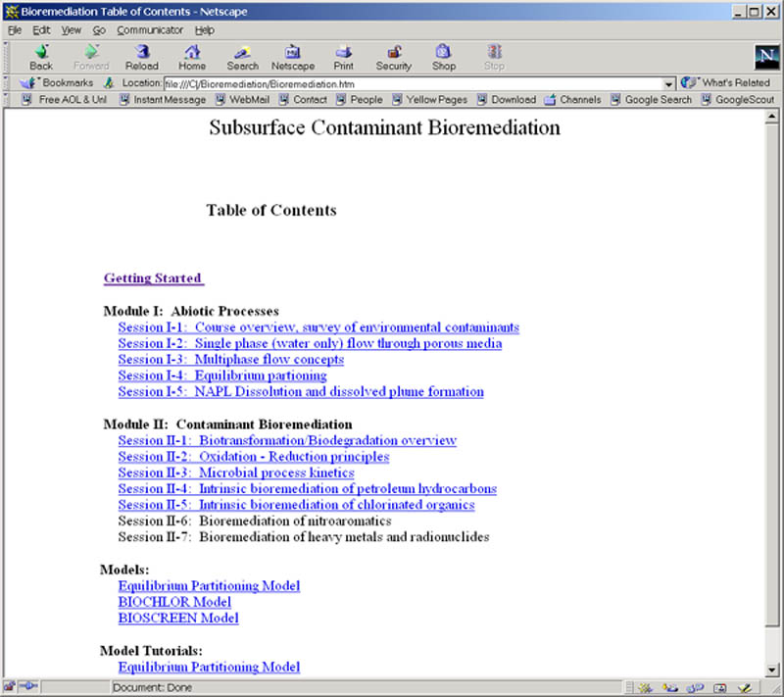This screenshot has height=697, width=784.
Task: Open Newsgroups icon in component bar
Action: [x=695, y=688]
